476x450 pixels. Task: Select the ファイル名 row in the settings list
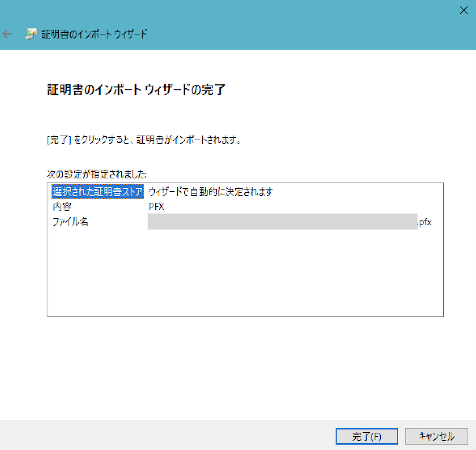point(71,222)
